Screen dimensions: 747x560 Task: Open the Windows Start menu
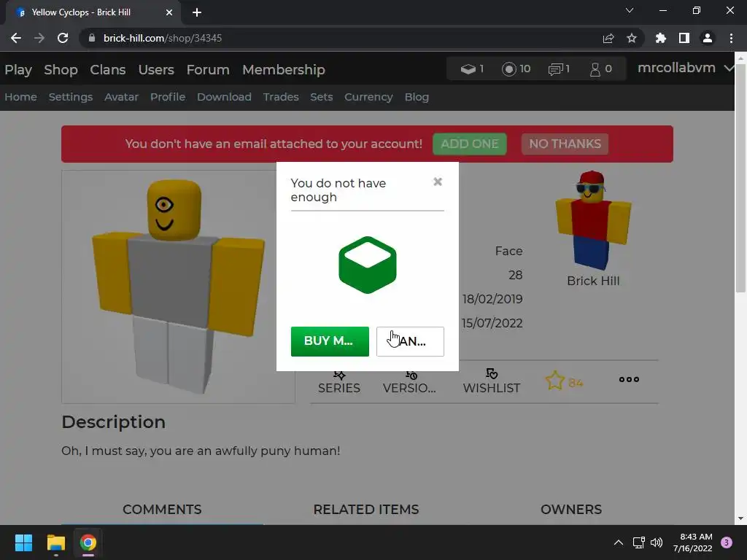(x=23, y=542)
